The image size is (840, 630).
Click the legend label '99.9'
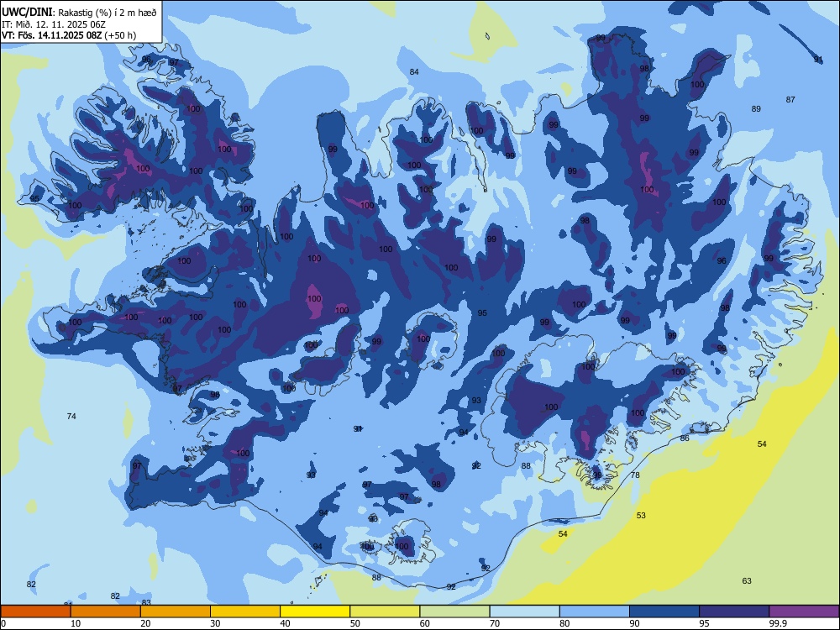[779, 623]
